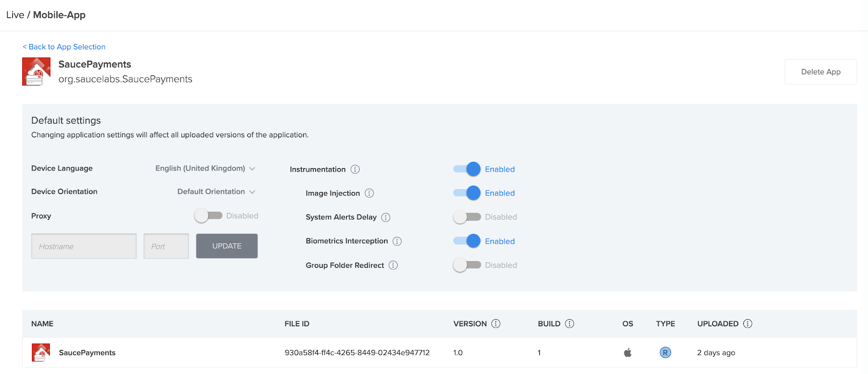Viewport: 868px width, 374px height.
Task: Click the Image Injection info icon
Action: [x=369, y=193]
